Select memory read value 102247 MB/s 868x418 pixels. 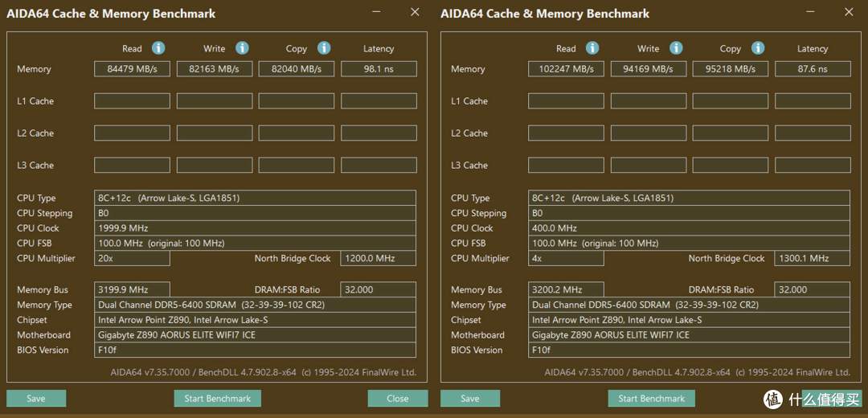pyautogui.click(x=566, y=69)
